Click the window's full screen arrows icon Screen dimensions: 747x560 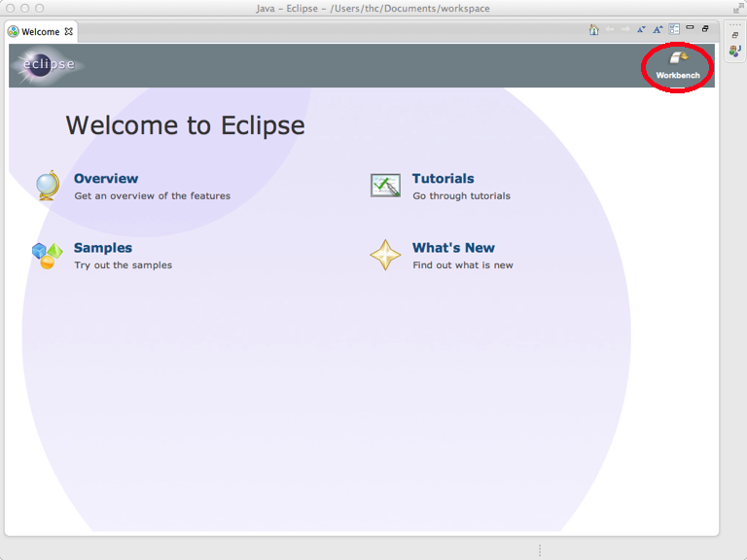[738, 8]
